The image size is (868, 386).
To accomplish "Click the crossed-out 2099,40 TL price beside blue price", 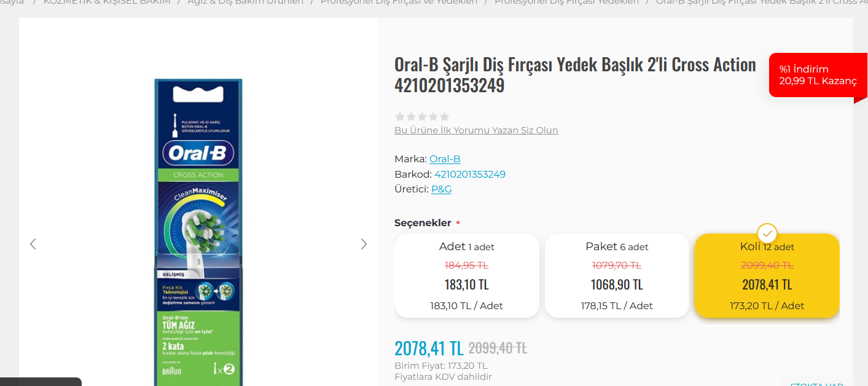I will point(498,348).
